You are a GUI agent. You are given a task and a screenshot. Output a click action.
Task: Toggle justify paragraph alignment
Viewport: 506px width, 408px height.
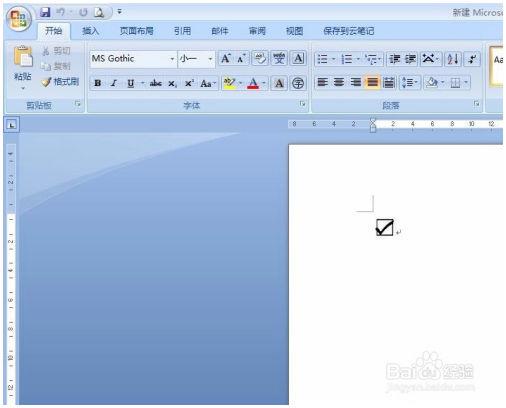point(372,82)
